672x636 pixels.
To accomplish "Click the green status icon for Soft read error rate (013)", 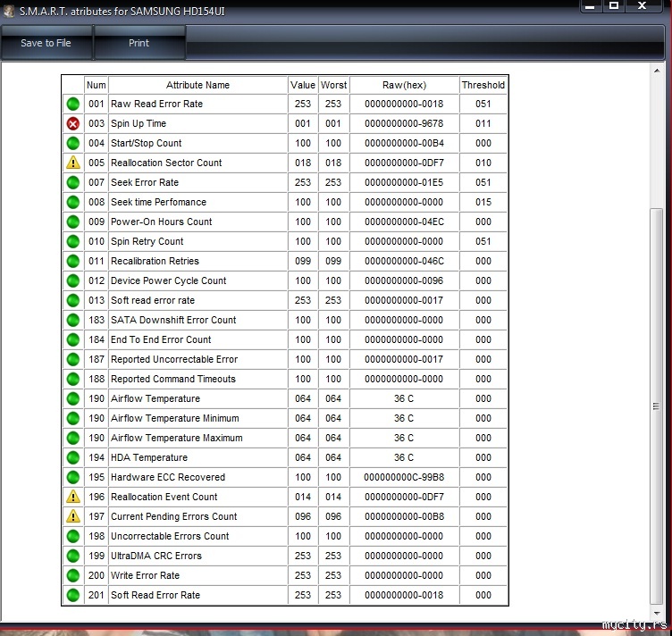I will coord(73,301).
